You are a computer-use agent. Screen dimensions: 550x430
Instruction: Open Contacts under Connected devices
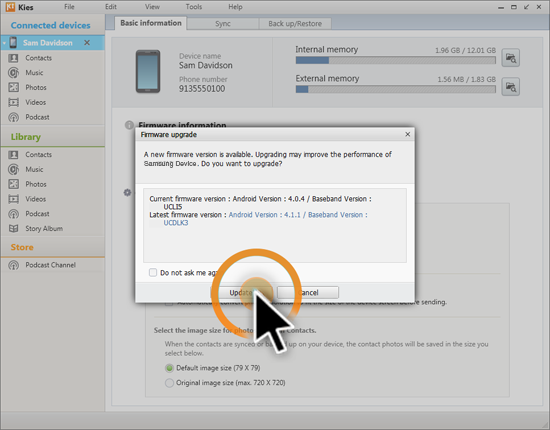tap(38, 58)
